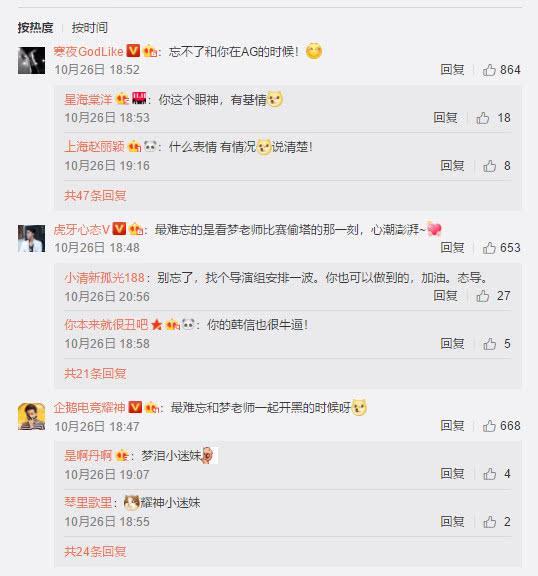Like the comment with 668 likes
The height and width of the screenshot is (576, 538).
pyautogui.click(x=489, y=426)
